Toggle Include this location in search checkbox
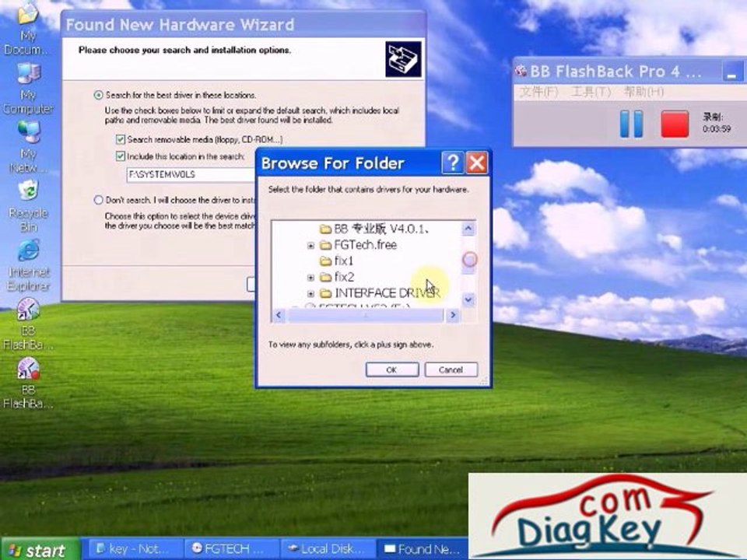 (121, 156)
